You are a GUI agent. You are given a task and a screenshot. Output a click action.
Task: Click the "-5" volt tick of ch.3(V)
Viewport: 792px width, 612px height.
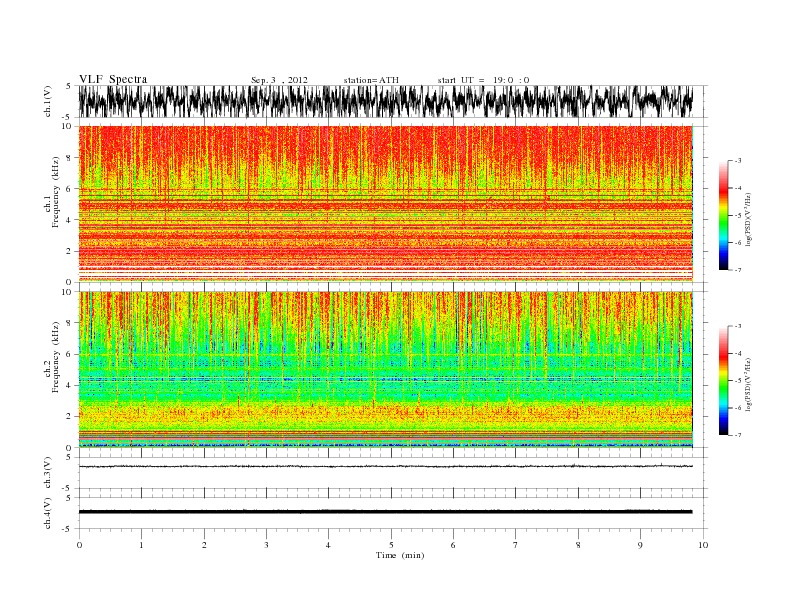click(x=67, y=488)
